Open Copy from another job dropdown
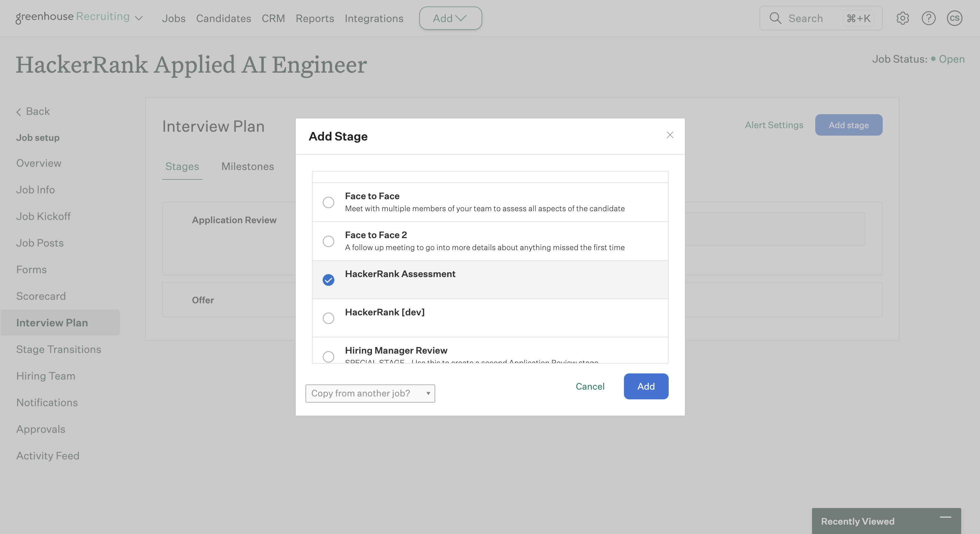 coord(370,393)
